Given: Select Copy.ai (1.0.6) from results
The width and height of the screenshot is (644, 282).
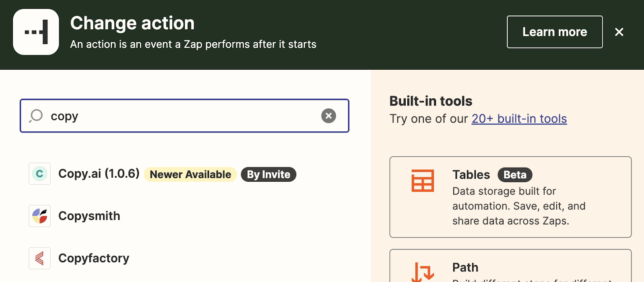Looking at the screenshot, I should click(x=99, y=174).
